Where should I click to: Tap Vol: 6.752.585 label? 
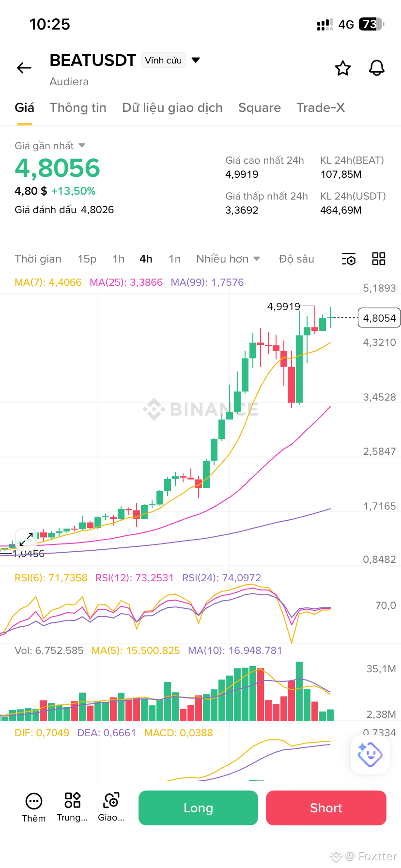[49, 651]
